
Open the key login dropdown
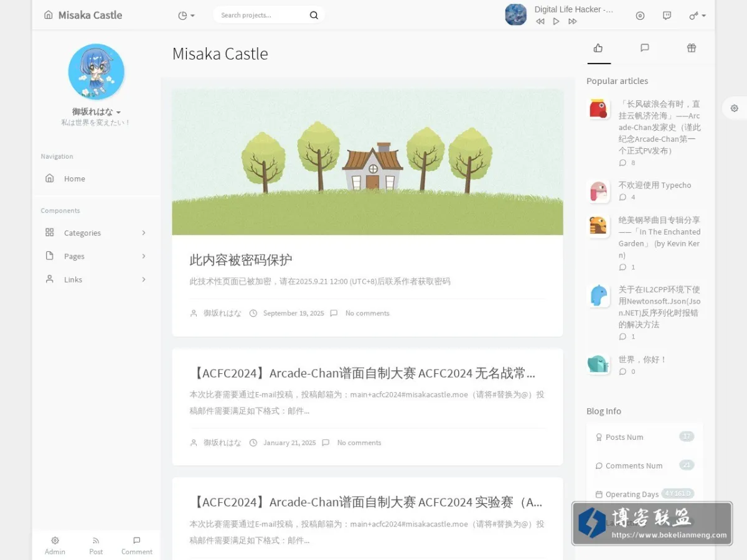click(697, 16)
